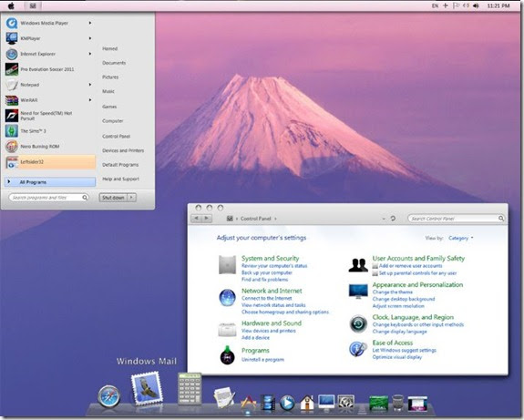Launch Pro Evolution Soccer 2011
The width and height of the screenshot is (524, 420).
(47, 69)
